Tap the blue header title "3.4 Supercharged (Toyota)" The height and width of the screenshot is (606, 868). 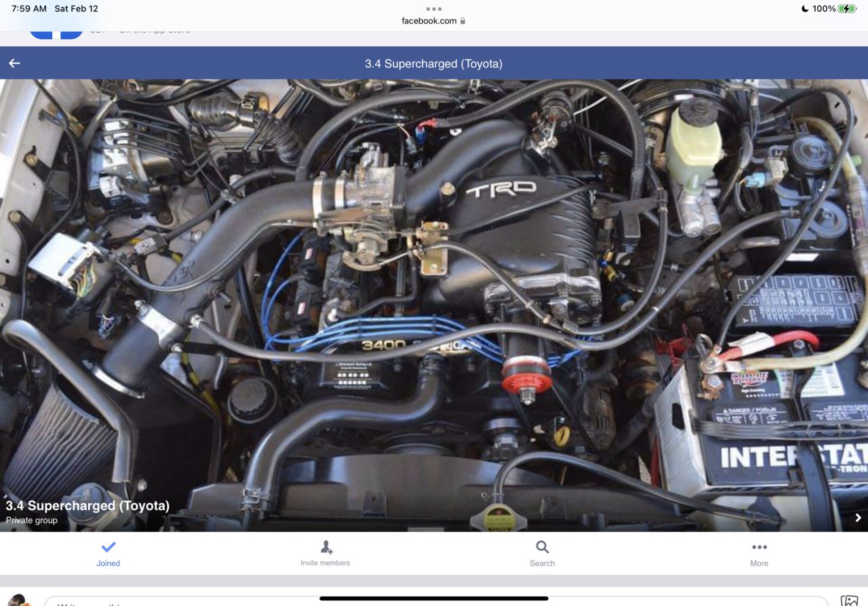[434, 64]
